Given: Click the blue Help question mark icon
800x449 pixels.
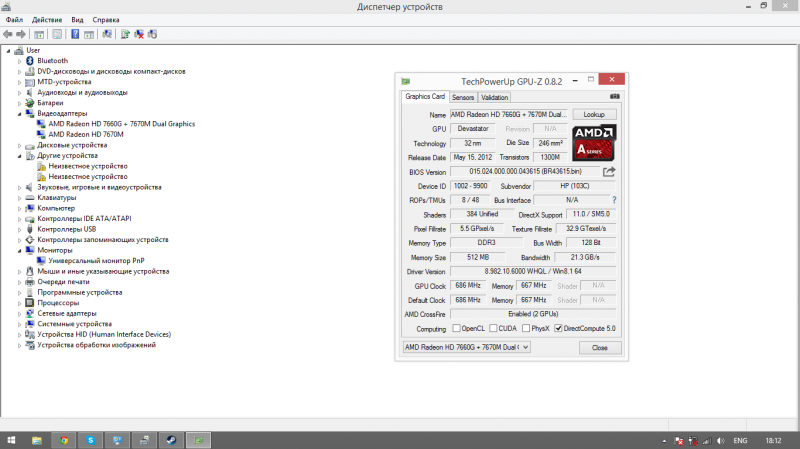Looking at the screenshot, I should tap(75, 34).
